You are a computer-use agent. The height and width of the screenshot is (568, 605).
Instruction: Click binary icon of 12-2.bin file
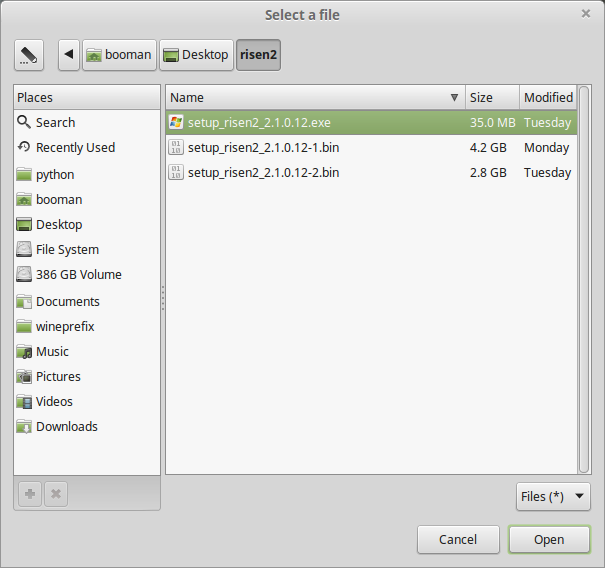pos(176,172)
